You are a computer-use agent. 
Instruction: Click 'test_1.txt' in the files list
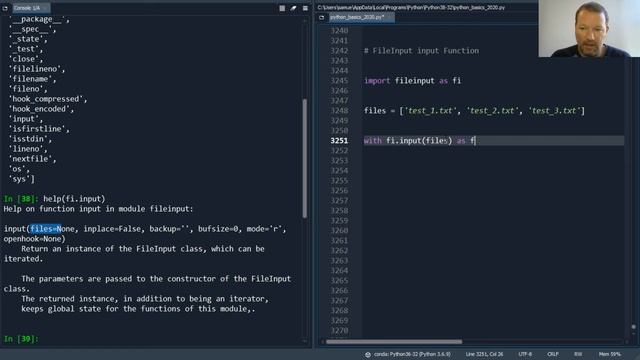pos(430,111)
